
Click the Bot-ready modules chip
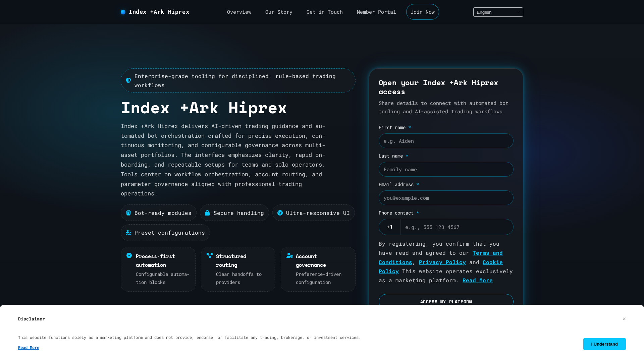pyautogui.click(x=159, y=213)
